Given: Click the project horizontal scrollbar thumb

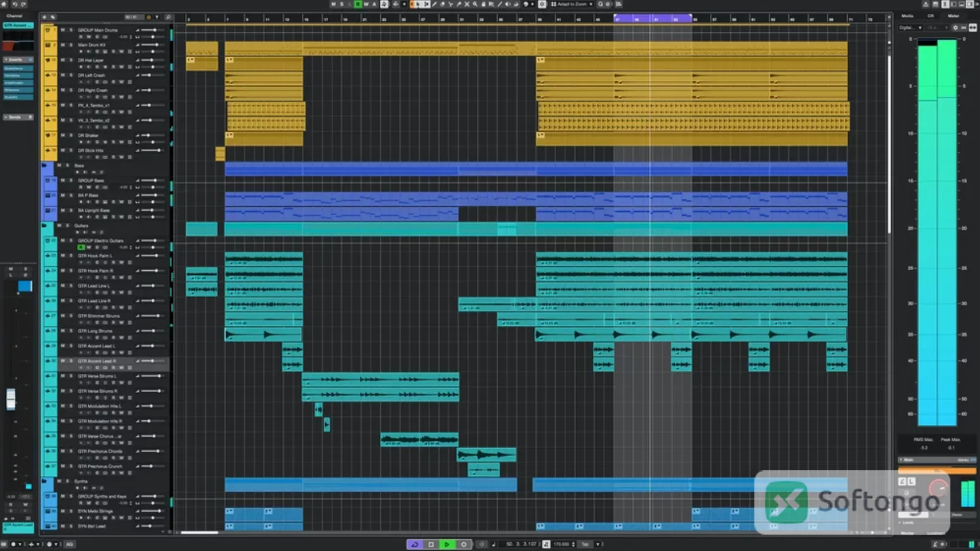Looking at the screenshot, I should click(x=200, y=533).
